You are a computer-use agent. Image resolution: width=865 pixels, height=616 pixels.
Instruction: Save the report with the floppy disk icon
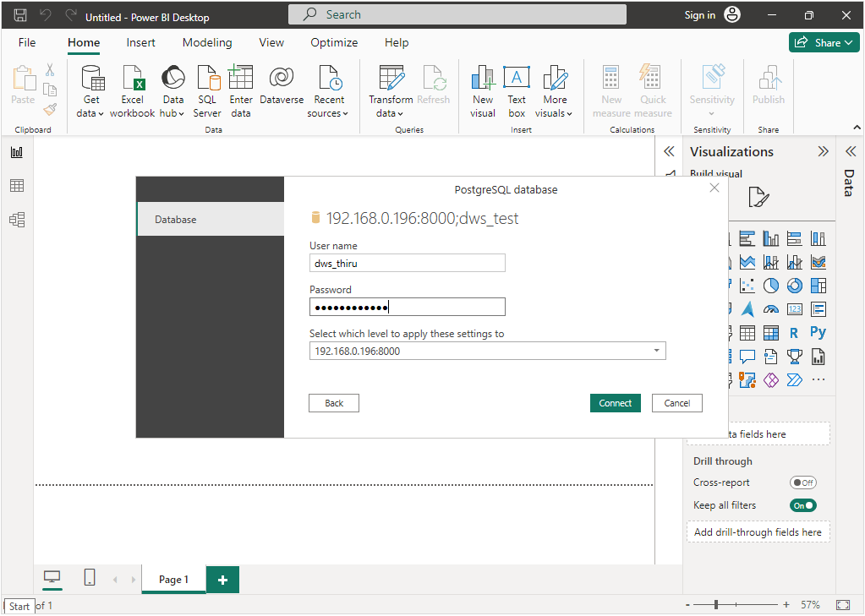20,15
